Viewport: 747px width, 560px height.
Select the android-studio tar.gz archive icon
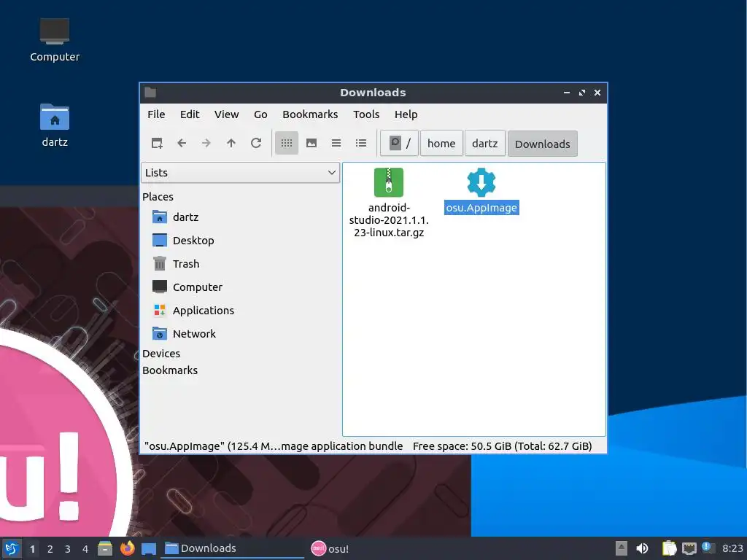pos(389,182)
